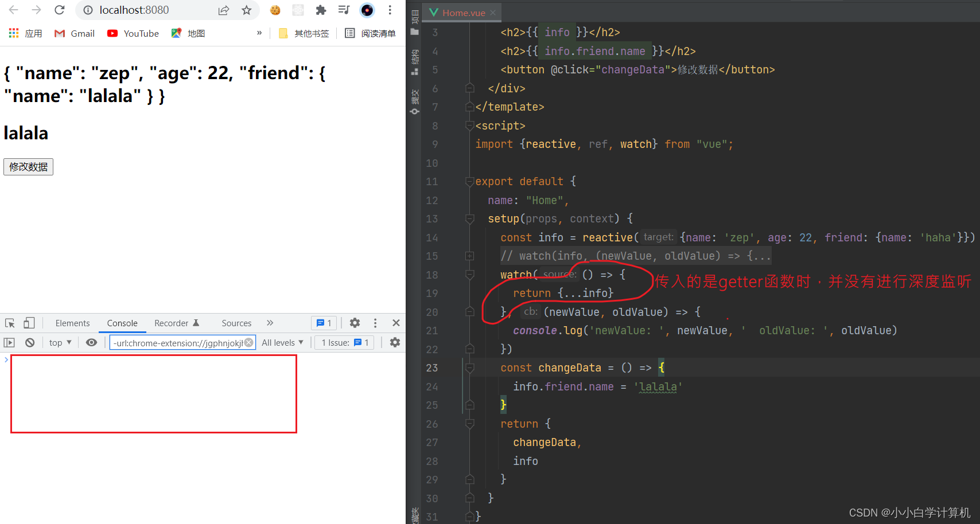Toggle the live expression eye icon
The height and width of the screenshot is (524, 980).
point(91,342)
